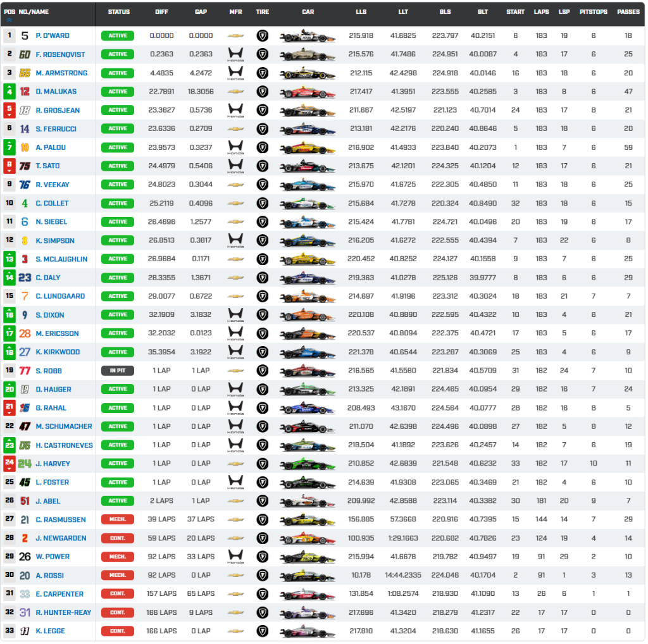Viewport: 648px width, 644px height.
Task: Click the position 13 up indicator for S. McLaughlin
Action: pos(9,259)
